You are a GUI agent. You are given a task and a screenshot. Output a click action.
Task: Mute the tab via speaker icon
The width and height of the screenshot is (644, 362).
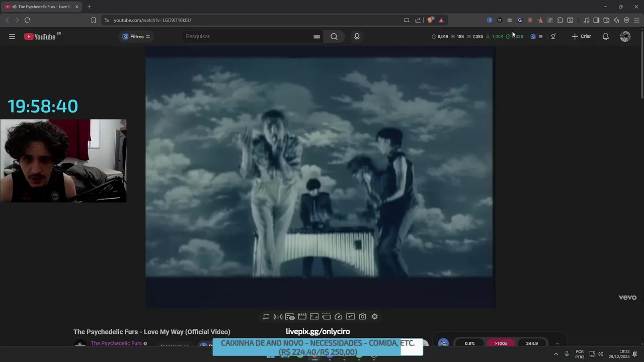pyautogui.click(x=14, y=7)
